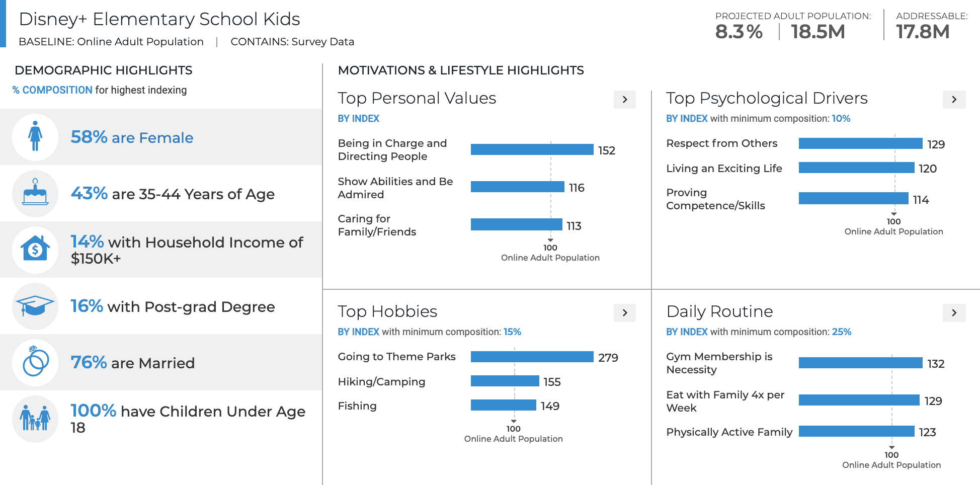Click the Gym Membership is Necessity bar
Screen dimensions: 980x485
pyautogui.click(x=860, y=363)
